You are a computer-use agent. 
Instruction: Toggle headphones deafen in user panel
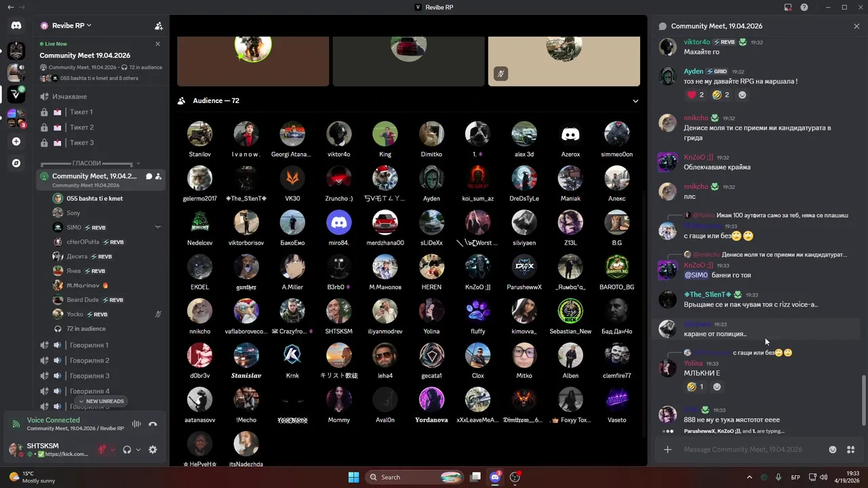tap(127, 449)
